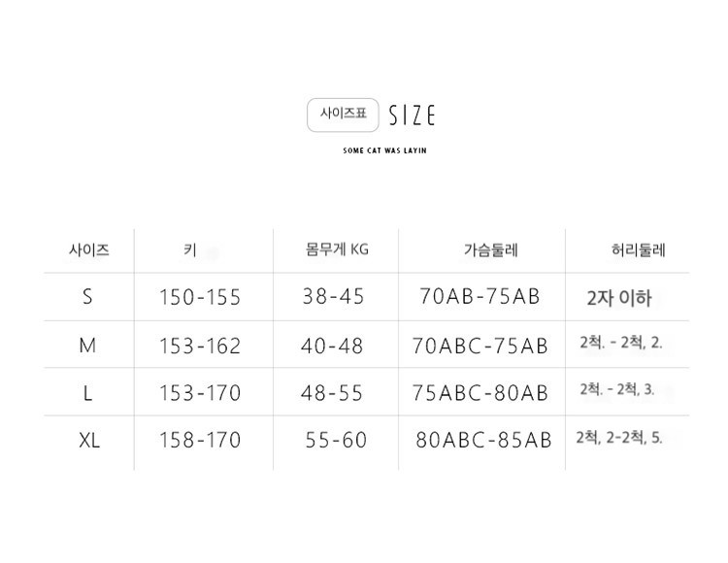Select the 몸무게 KG column header
The image size is (728, 563).
pyautogui.click(x=337, y=249)
